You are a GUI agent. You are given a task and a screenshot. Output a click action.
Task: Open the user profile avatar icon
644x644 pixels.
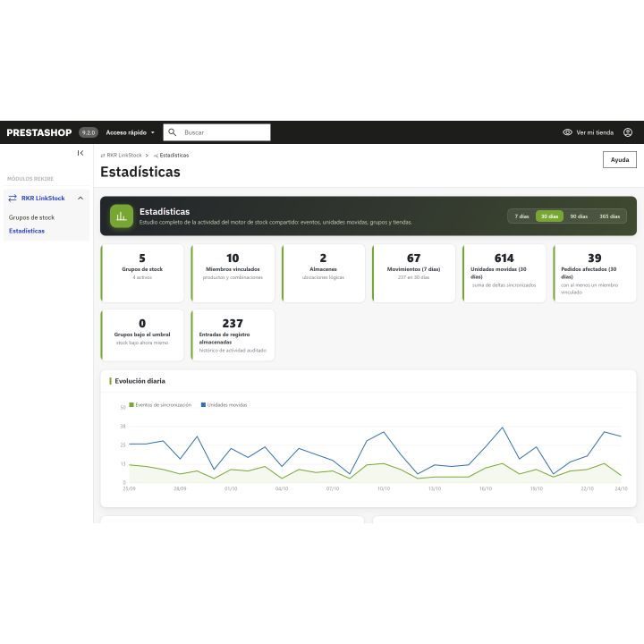coord(628,132)
